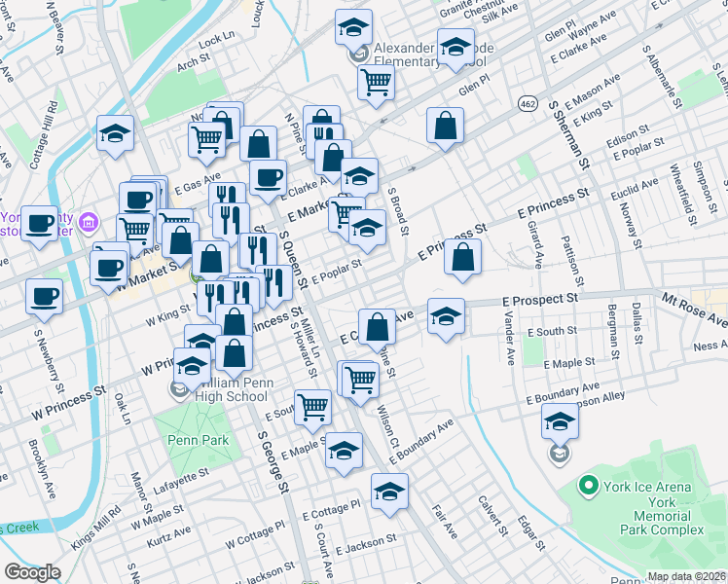Click the S George St label
Image resolution: width=728 pixels, height=584 pixels.
(273, 462)
